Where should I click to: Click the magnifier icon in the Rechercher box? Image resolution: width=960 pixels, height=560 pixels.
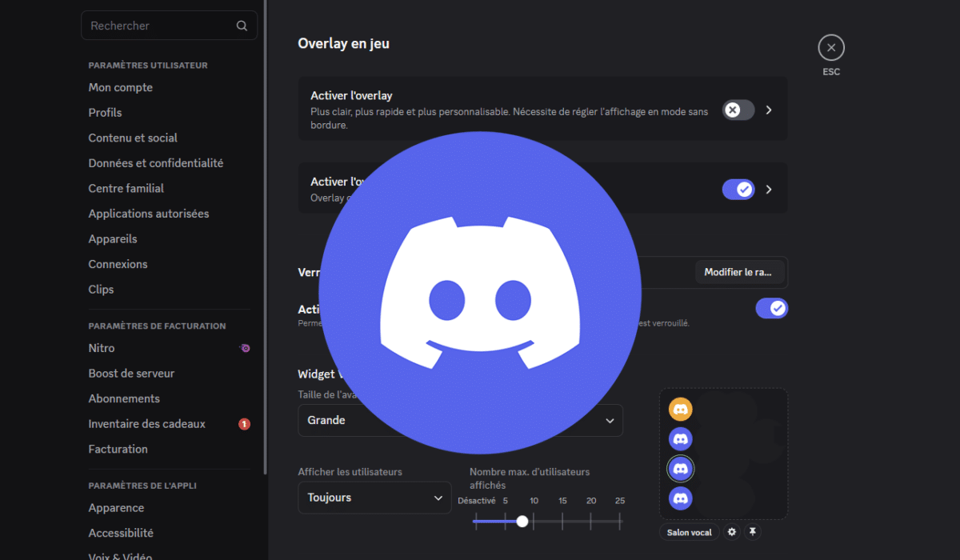click(242, 26)
